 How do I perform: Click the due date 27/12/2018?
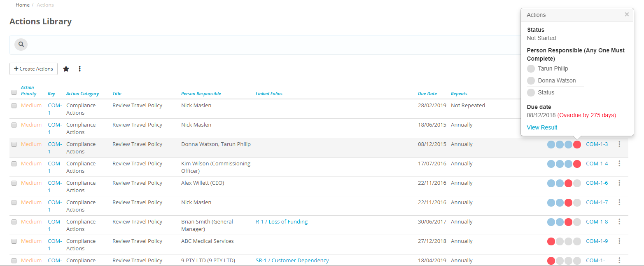(432, 241)
